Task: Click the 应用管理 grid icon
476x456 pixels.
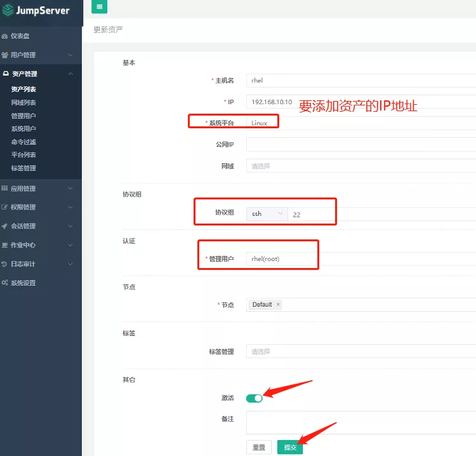Action: pos(5,189)
